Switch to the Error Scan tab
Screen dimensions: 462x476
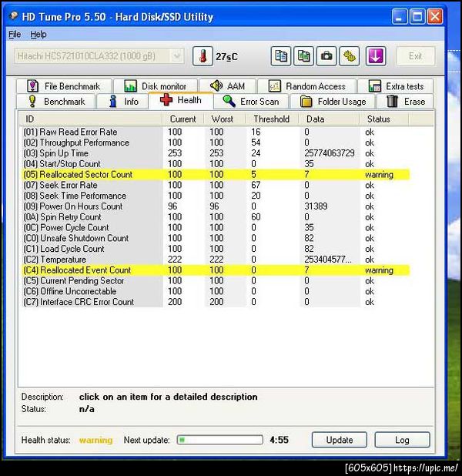251,102
